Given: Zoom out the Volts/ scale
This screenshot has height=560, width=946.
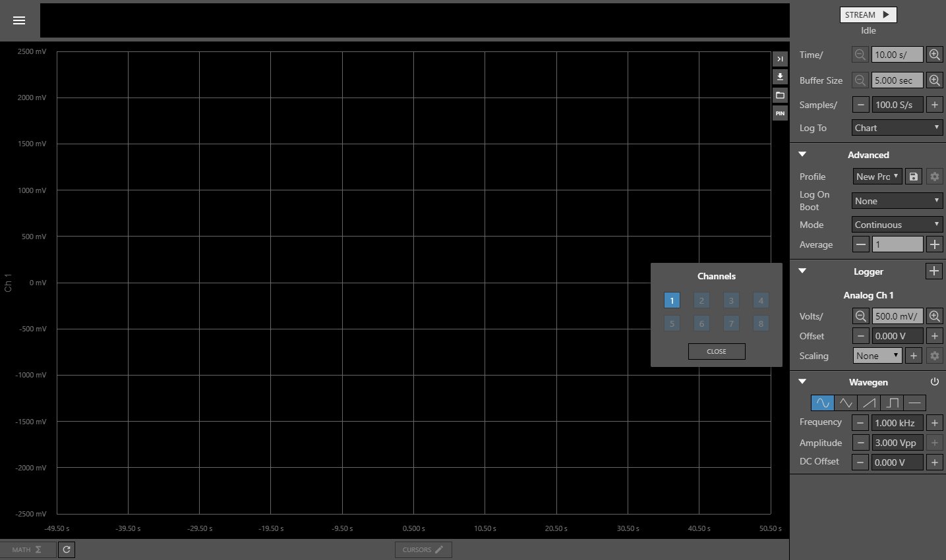Looking at the screenshot, I should 860,316.
